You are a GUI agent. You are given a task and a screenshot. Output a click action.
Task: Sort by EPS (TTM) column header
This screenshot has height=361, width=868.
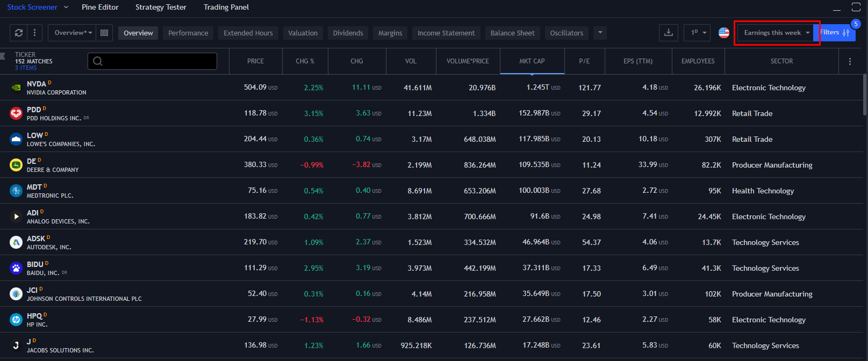coord(638,61)
